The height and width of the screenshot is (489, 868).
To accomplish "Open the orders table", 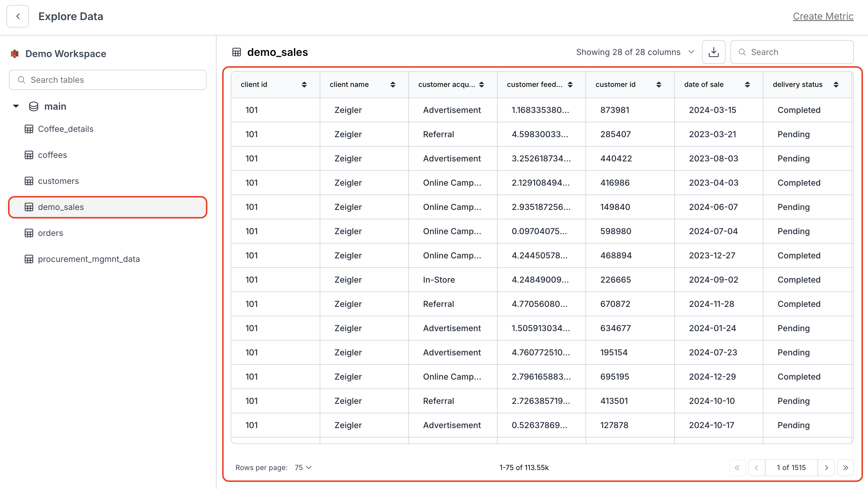I will coord(50,233).
